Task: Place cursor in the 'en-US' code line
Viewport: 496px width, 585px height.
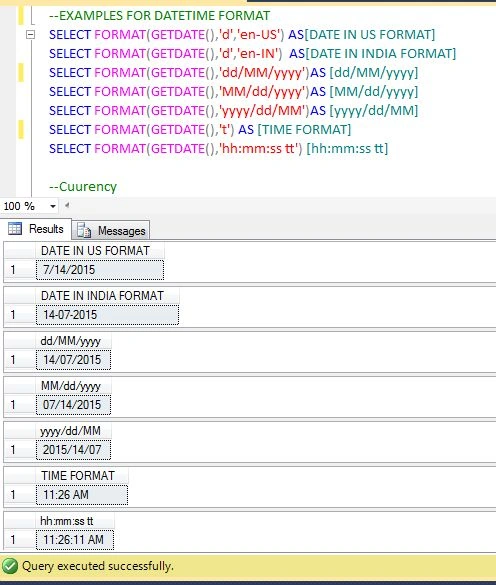Action: click(242, 35)
